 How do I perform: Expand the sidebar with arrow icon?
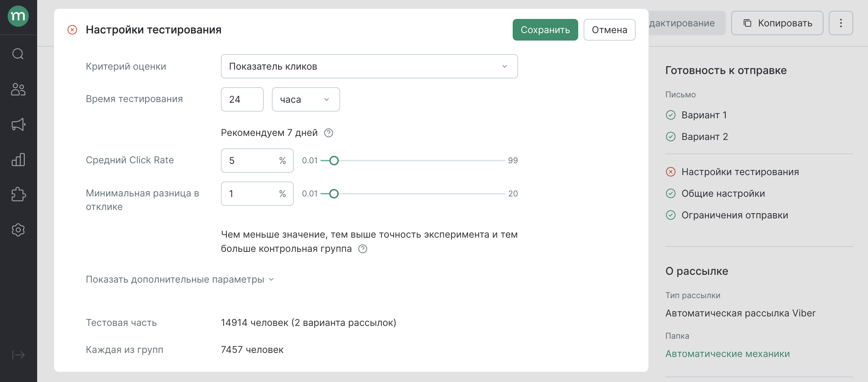pos(18,355)
